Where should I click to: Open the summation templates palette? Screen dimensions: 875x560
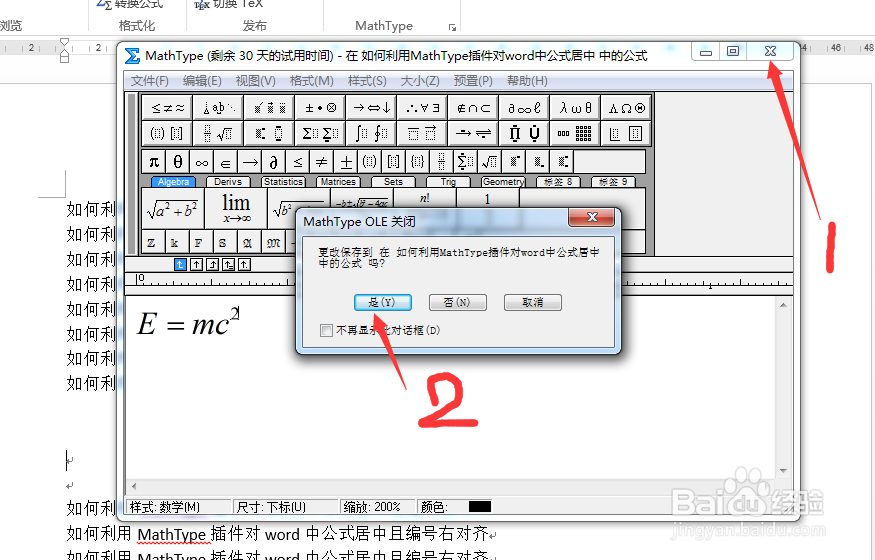320,133
